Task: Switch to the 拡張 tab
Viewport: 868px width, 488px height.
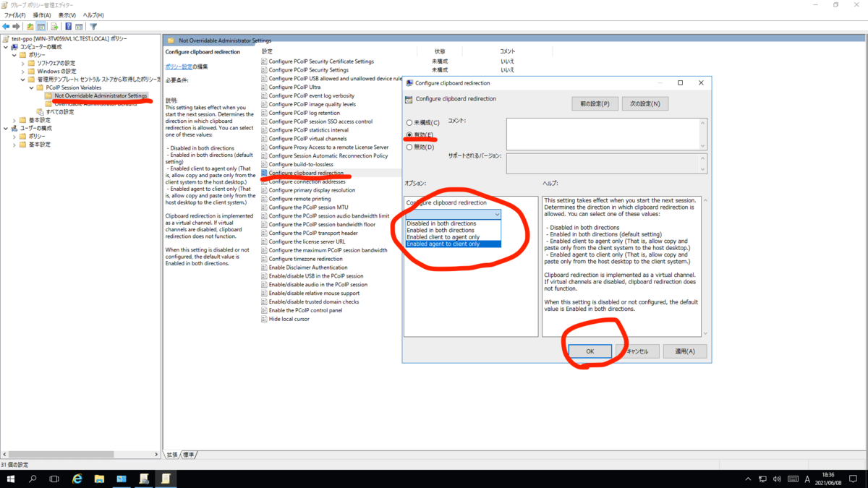Action: click(172, 455)
